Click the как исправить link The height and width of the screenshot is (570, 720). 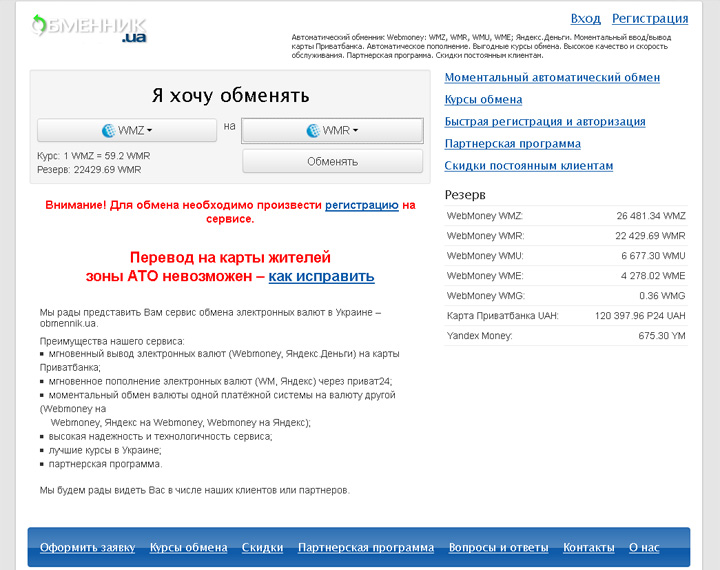click(321, 276)
